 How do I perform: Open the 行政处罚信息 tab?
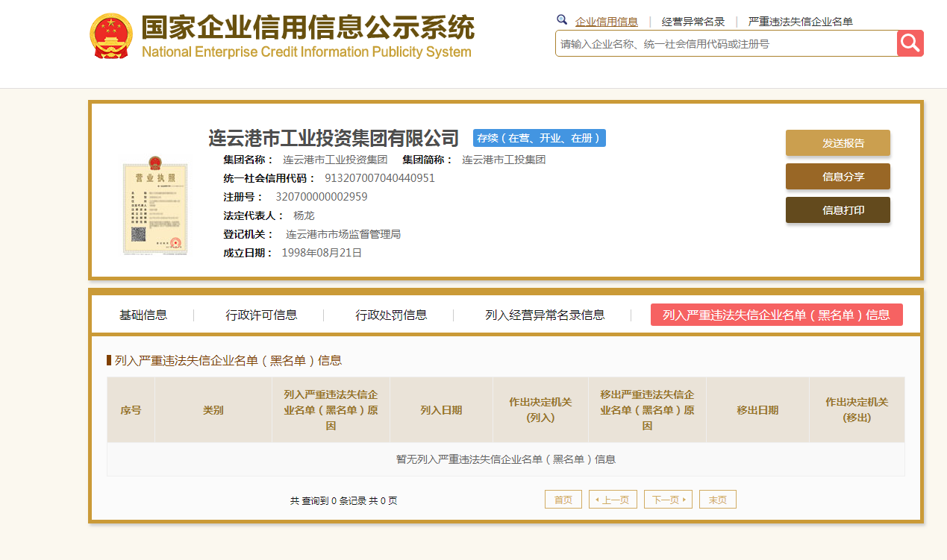point(391,315)
